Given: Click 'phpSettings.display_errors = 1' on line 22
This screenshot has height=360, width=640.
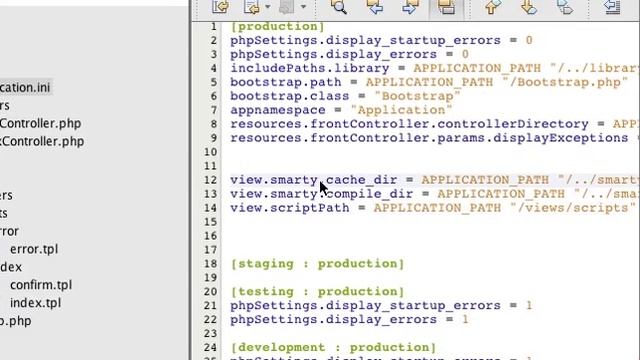Looking at the screenshot, I should 349,319.
